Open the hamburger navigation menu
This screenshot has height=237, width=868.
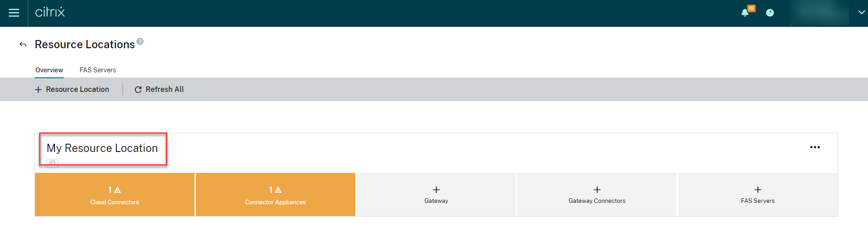click(x=14, y=13)
